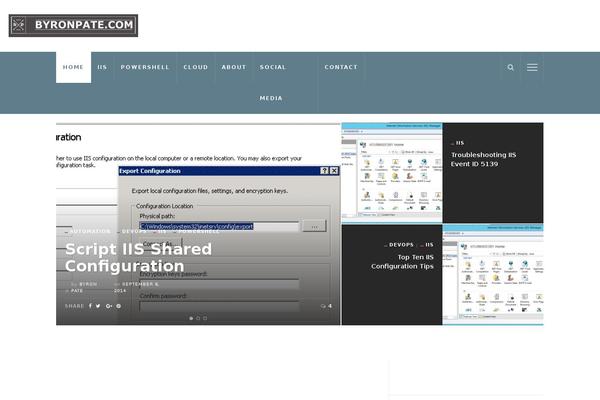Share post on Google Plus
The width and height of the screenshot is (600, 400).
109,306
